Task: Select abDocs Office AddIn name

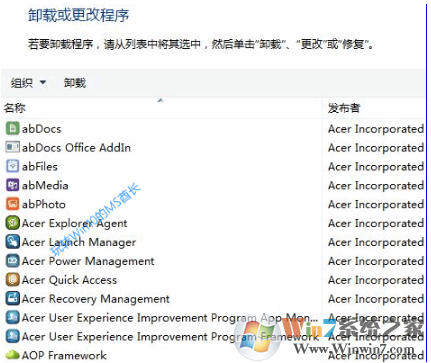Action: (x=76, y=148)
